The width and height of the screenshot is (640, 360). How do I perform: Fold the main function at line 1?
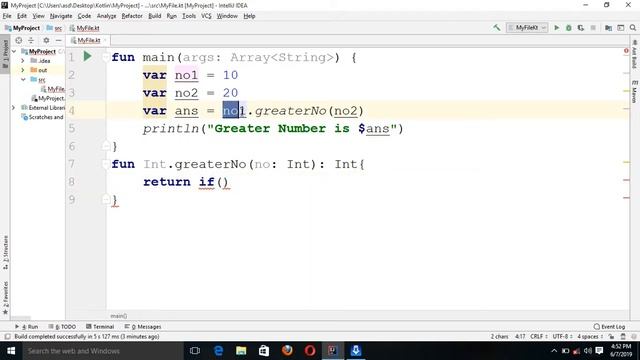click(105, 57)
